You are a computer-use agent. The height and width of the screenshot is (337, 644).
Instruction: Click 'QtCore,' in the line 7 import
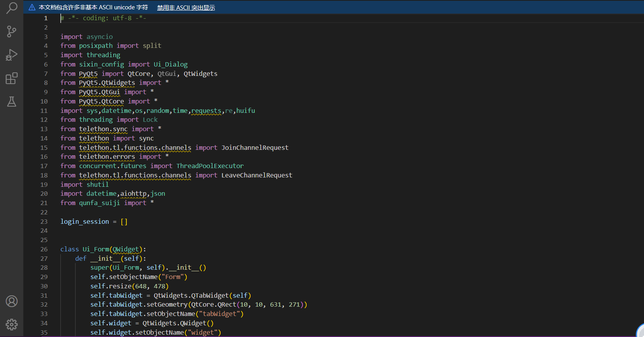click(140, 74)
